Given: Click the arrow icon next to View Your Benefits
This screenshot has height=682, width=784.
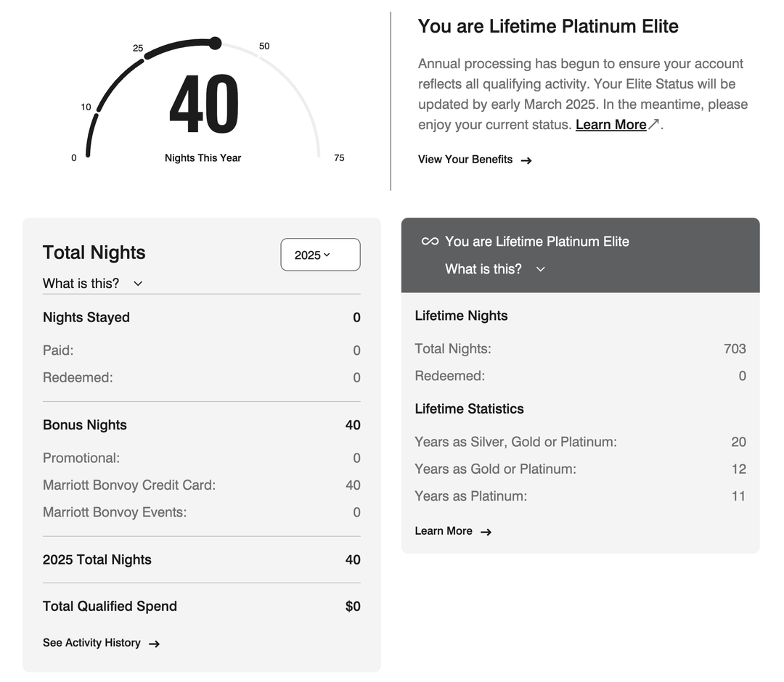Looking at the screenshot, I should click(526, 160).
